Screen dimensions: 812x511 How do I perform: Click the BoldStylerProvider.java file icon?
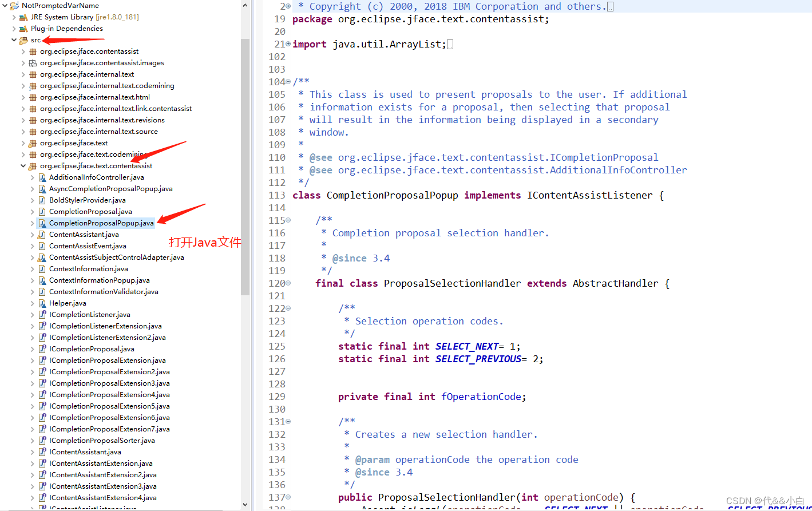42,200
